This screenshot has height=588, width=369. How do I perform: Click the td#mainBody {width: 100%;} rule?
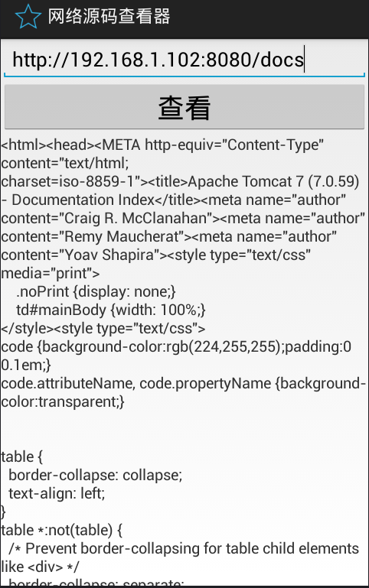111,310
